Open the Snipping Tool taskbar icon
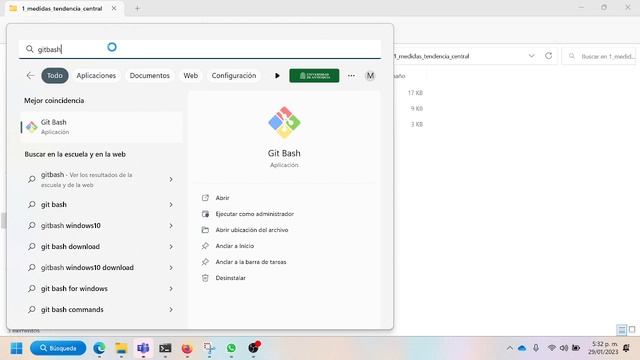The image size is (640, 360). 209,348
